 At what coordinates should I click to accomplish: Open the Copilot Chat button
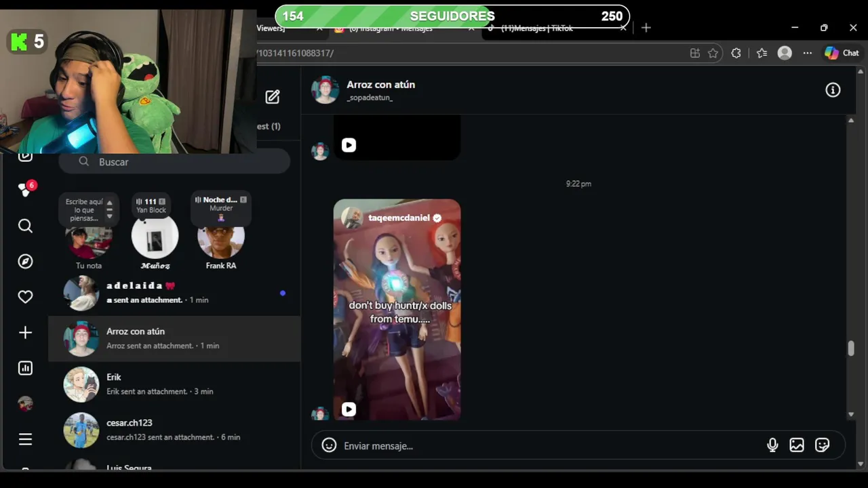pyautogui.click(x=842, y=53)
